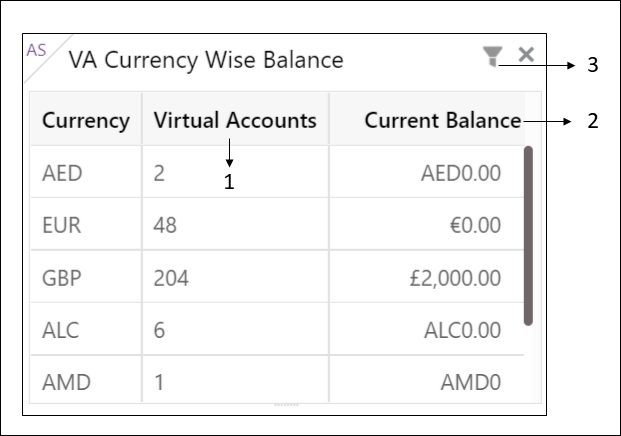Screen dimensions: 621x436
Task: Click the ALC0.00 balance cell
Action: tap(427, 330)
